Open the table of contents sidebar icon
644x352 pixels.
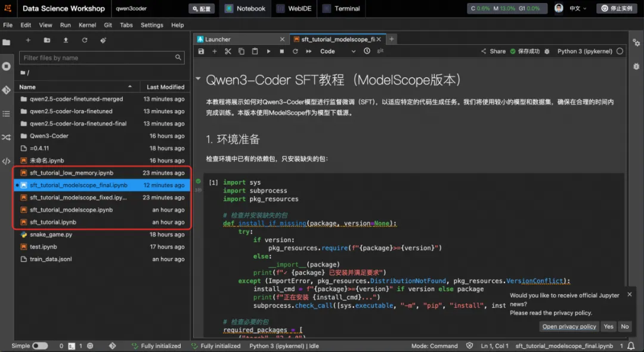tap(6, 114)
